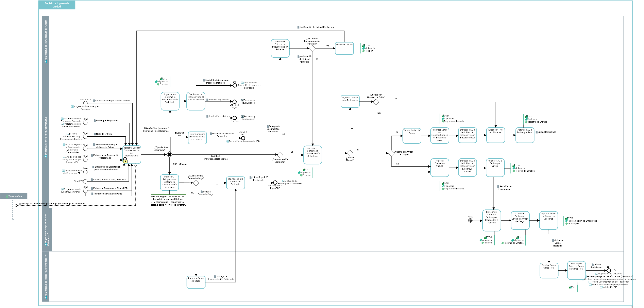Open Recepción de Insumos de RBD link icon

point(227,141)
